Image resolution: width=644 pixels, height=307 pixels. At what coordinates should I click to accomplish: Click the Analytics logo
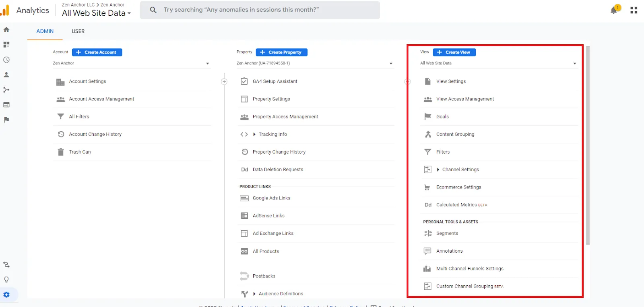click(5, 10)
